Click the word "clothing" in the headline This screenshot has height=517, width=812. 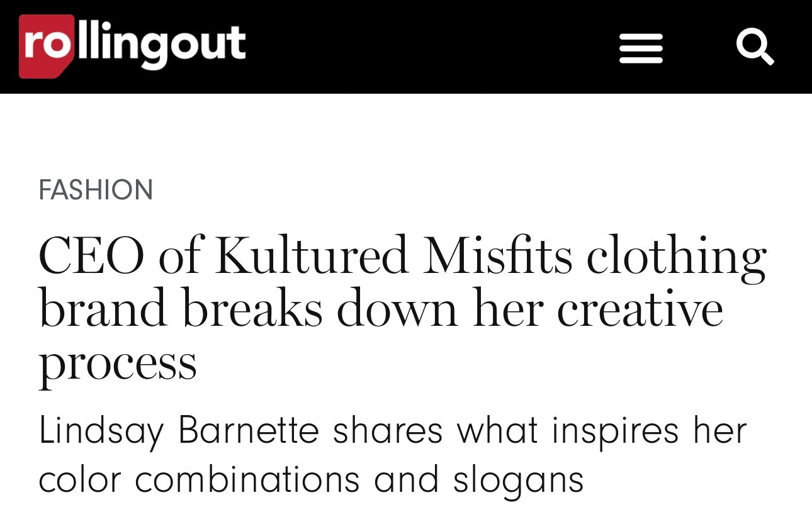pos(676,257)
